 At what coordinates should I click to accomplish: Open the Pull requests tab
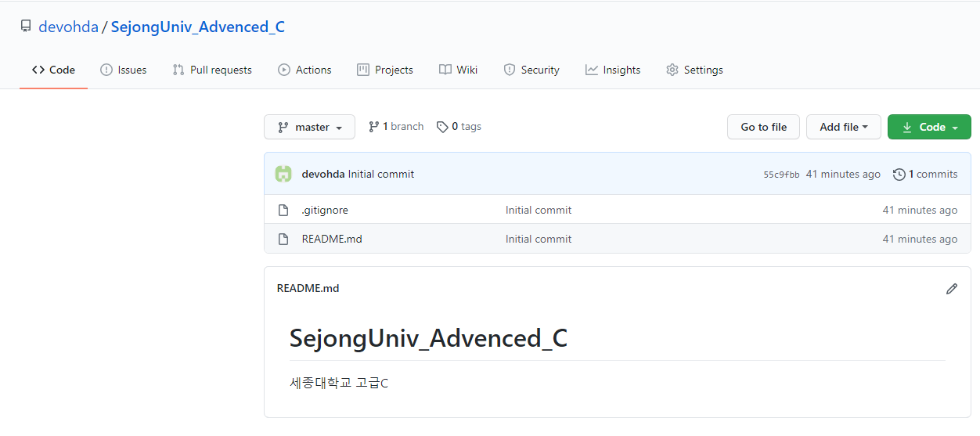pyautogui.click(x=212, y=70)
